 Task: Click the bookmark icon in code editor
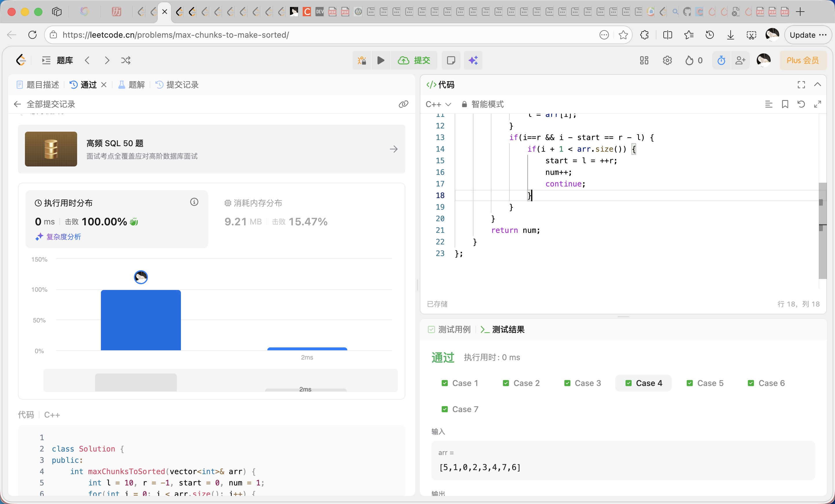785,104
